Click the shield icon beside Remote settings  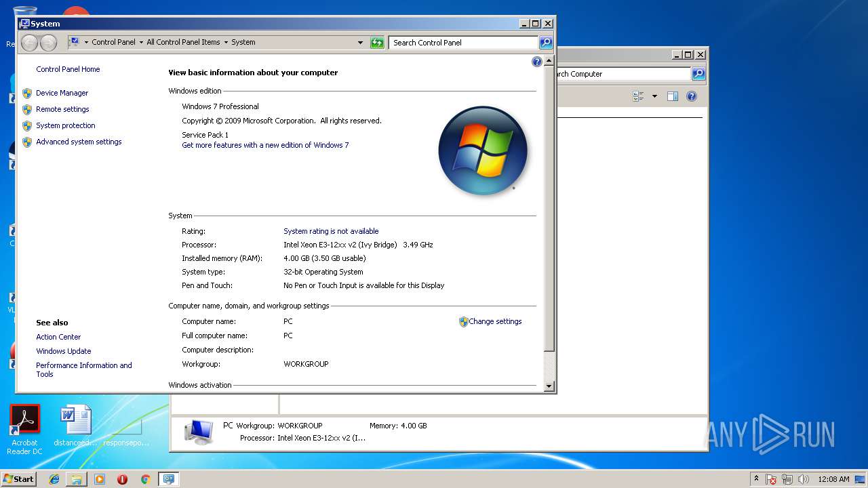(27, 110)
